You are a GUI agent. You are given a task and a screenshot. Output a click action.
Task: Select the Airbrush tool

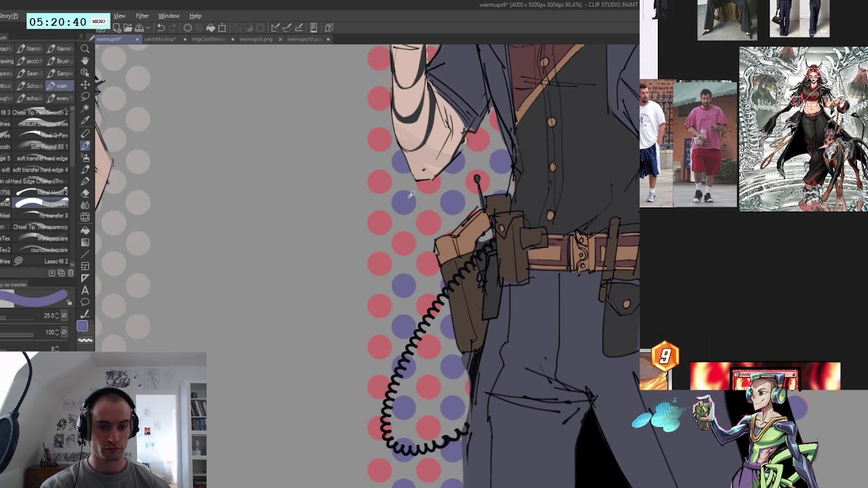[85, 157]
